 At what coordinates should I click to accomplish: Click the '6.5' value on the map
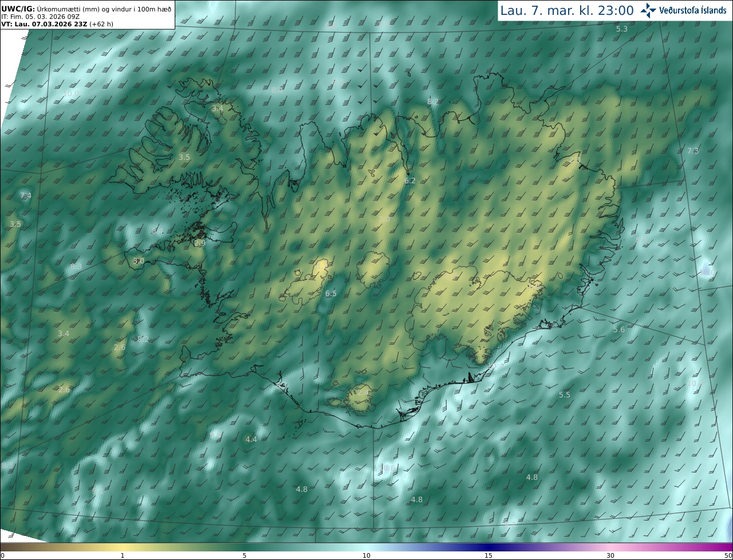click(331, 294)
